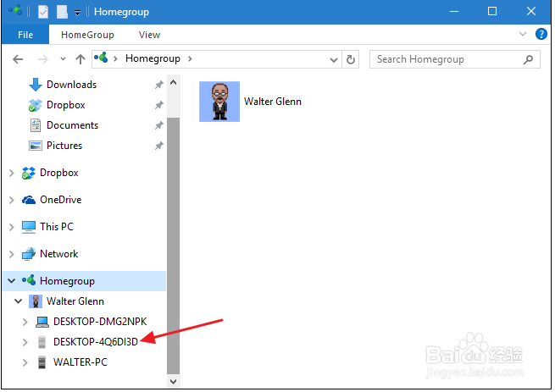The height and width of the screenshot is (392, 555).
Task: Click the Properties quick access icon
Action: click(x=43, y=12)
